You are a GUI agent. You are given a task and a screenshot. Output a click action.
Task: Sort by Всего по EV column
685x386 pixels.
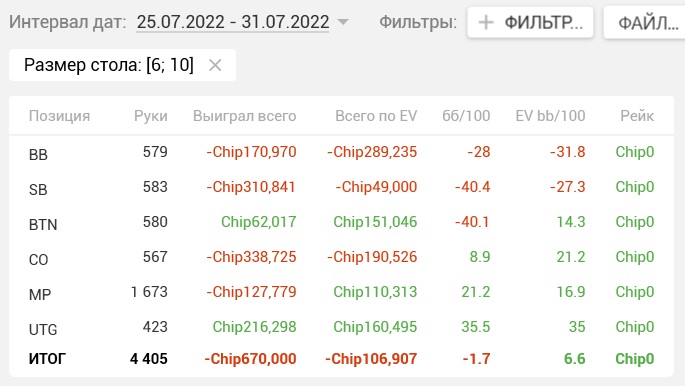[376, 116]
